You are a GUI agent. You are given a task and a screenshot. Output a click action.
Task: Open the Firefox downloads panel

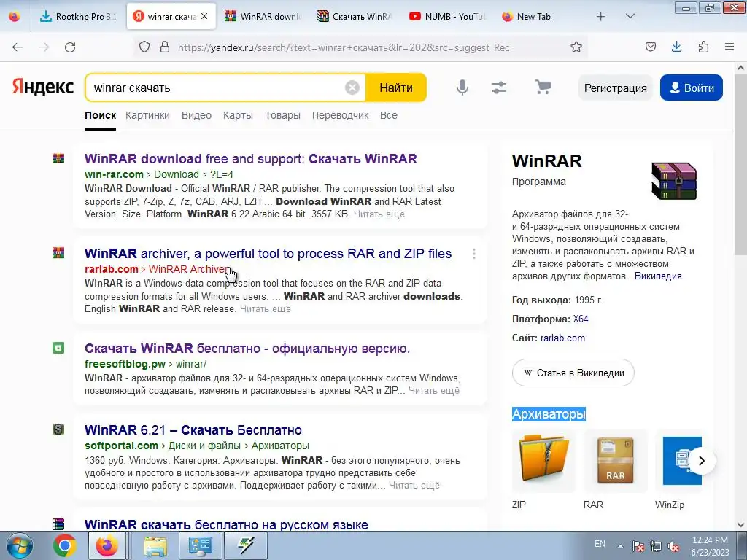coord(676,47)
